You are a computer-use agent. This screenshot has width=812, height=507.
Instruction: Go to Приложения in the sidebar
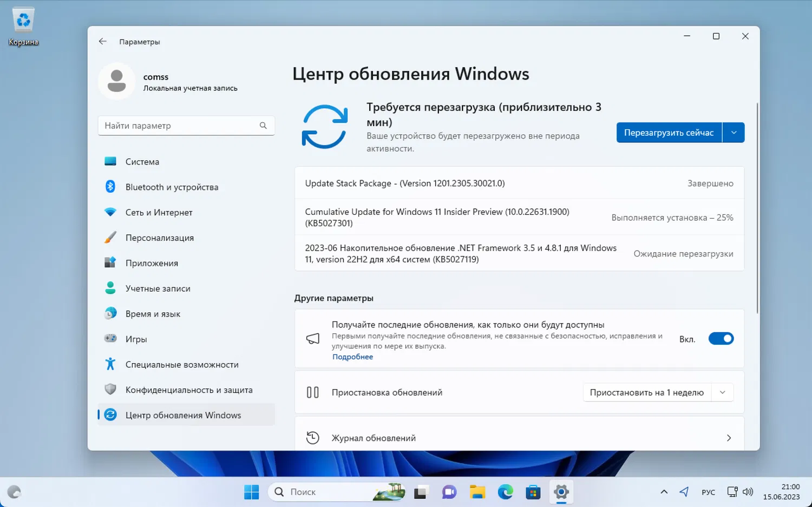click(186, 263)
